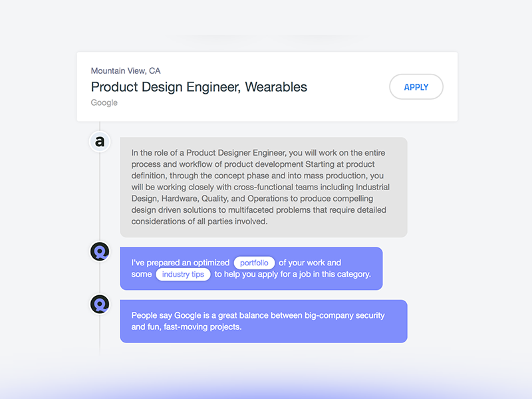532x399 pixels.
Task: Click the purple optimized portfolio message bubble
Action: tap(251, 269)
